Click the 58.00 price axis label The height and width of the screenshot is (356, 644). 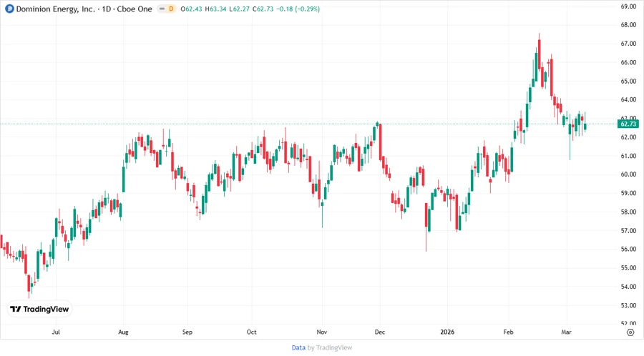[628, 212]
